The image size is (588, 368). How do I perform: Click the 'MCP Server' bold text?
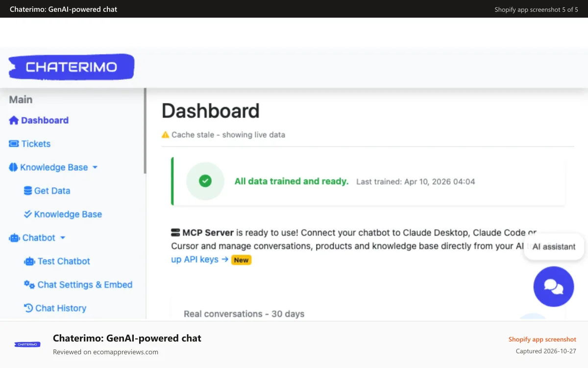point(208,233)
